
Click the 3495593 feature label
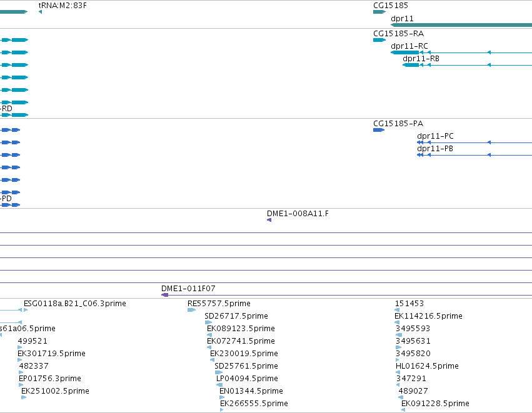coord(413,329)
